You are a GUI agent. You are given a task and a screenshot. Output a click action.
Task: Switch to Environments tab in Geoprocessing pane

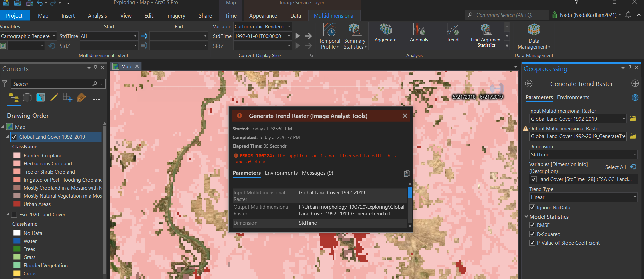point(573,97)
